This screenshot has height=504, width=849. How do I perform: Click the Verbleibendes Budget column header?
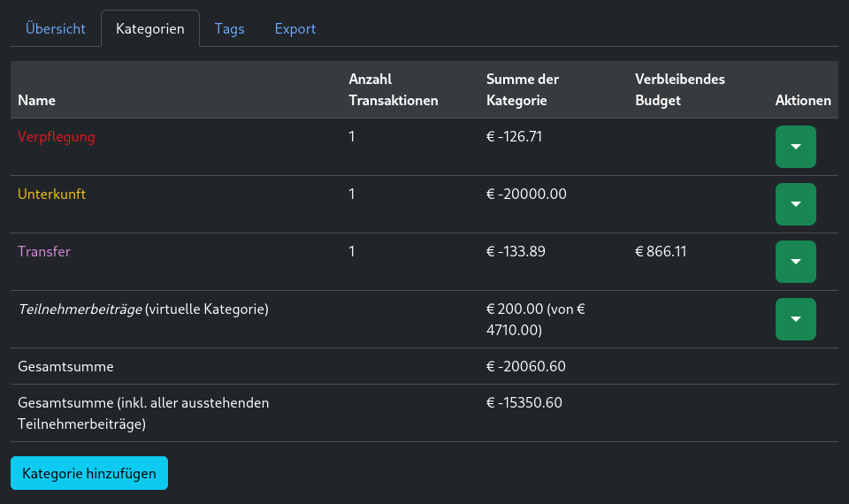pyautogui.click(x=679, y=90)
